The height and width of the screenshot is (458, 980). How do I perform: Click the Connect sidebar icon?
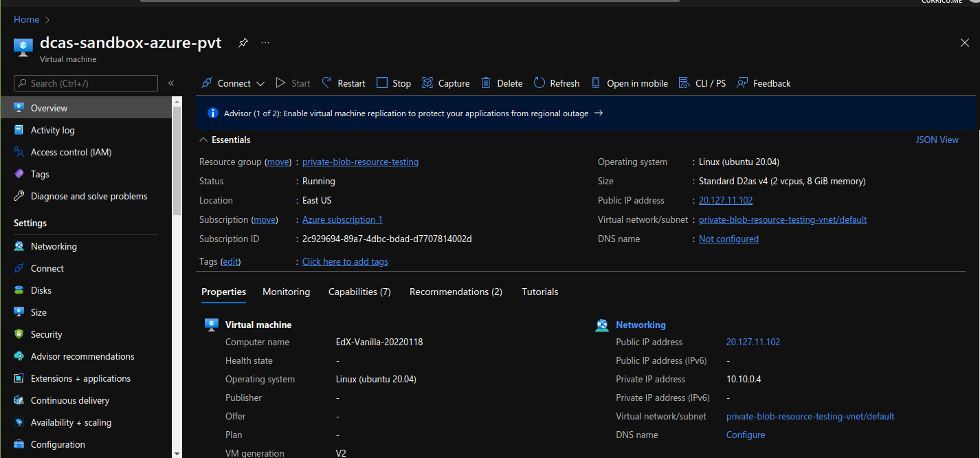point(19,268)
